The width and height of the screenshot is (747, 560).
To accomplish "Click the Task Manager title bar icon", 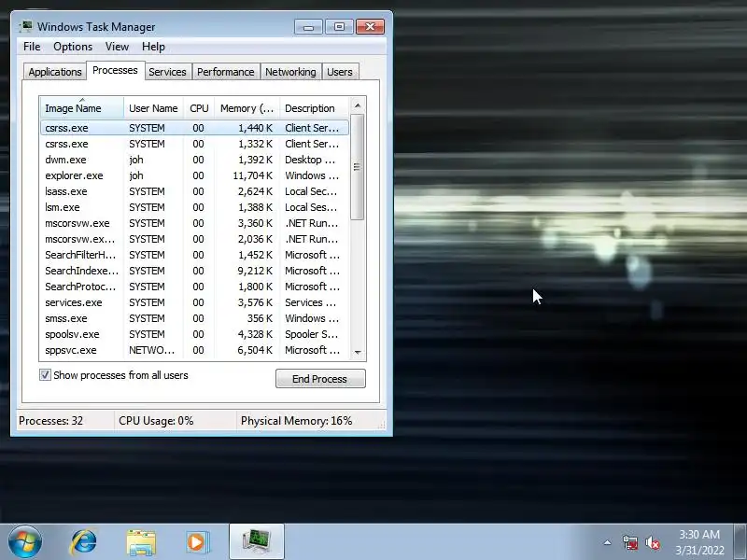I will pos(26,26).
